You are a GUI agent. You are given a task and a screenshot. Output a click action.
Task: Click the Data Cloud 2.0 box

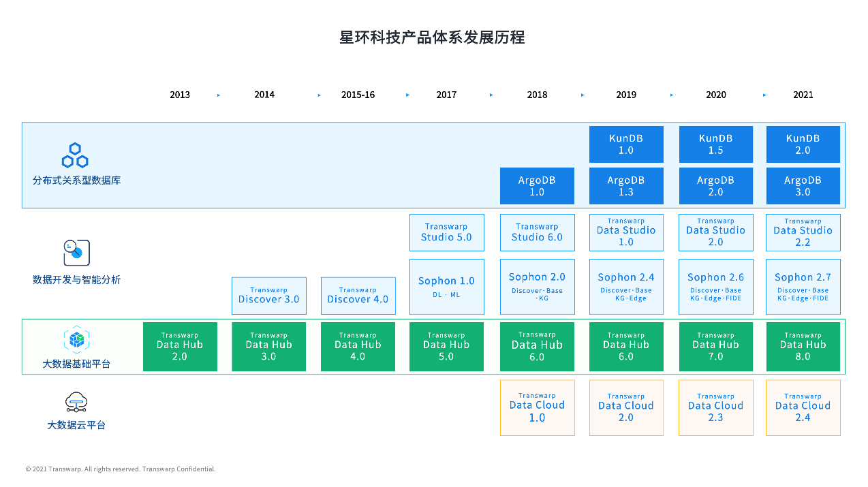626,407
